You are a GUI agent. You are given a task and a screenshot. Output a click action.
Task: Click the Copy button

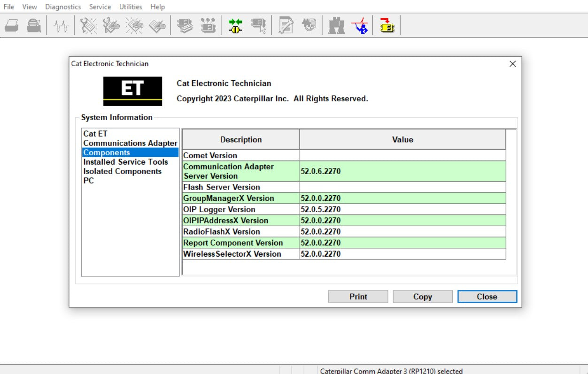pyautogui.click(x=423, y=297)
